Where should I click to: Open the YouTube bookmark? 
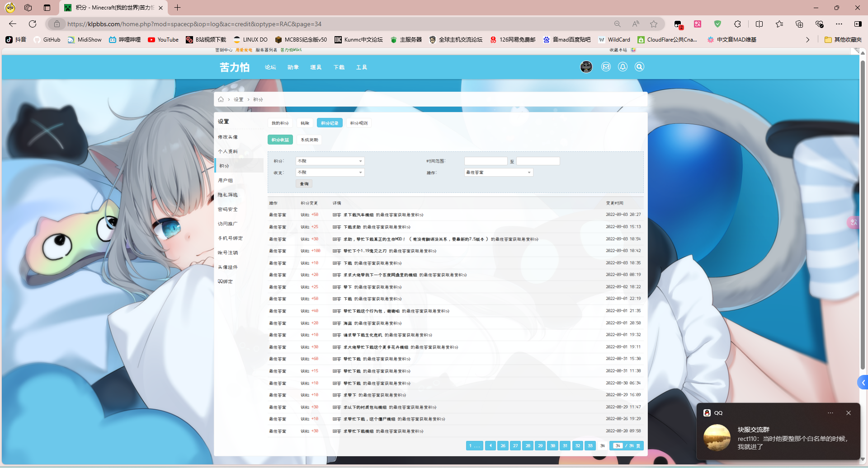click(163, 40)
